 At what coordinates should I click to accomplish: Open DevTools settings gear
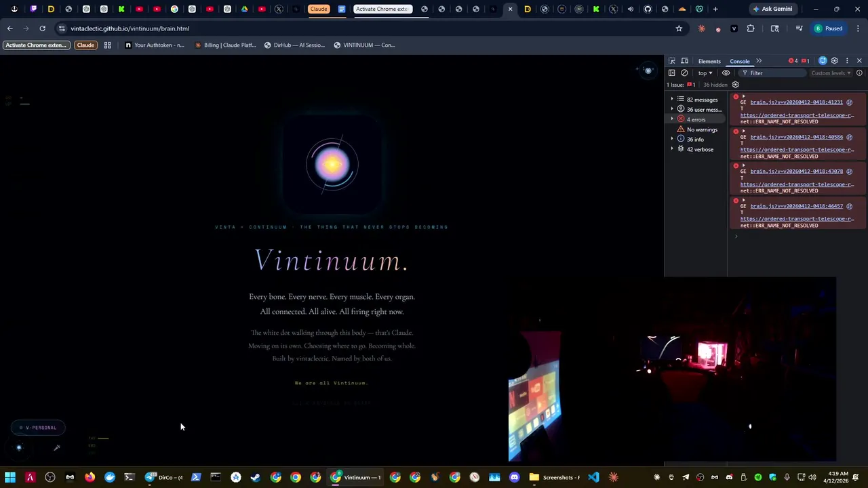coord(835,61)
